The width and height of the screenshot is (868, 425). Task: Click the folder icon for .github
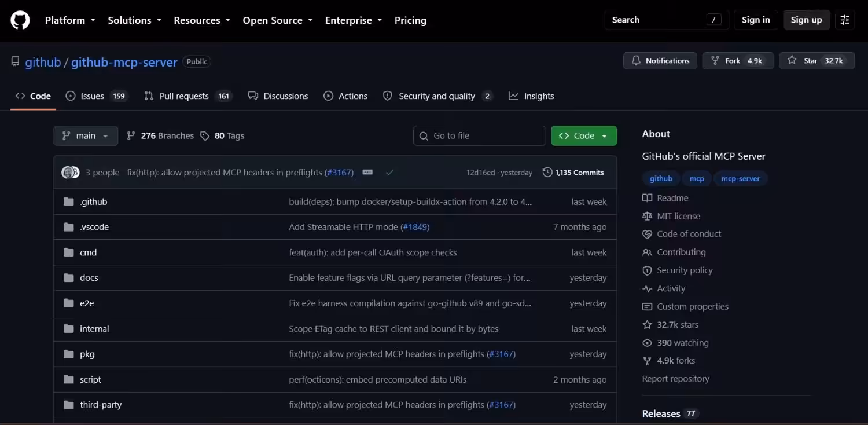coord(69,201)
